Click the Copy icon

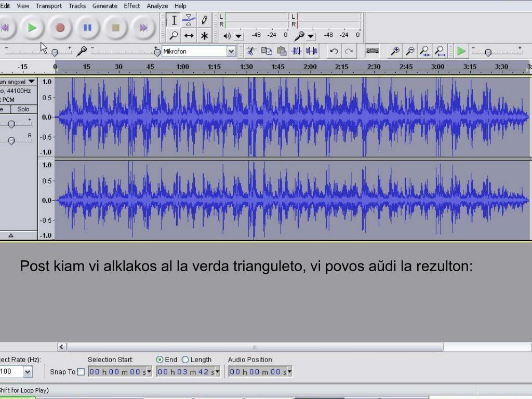click(x=267, y=51)
